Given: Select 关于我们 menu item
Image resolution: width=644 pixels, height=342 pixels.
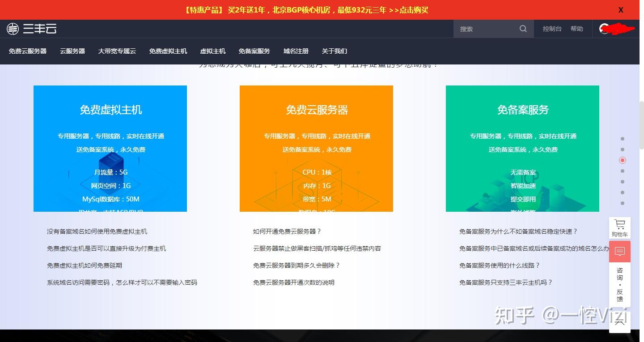Looking at the screenshot, I should point(335,51).
